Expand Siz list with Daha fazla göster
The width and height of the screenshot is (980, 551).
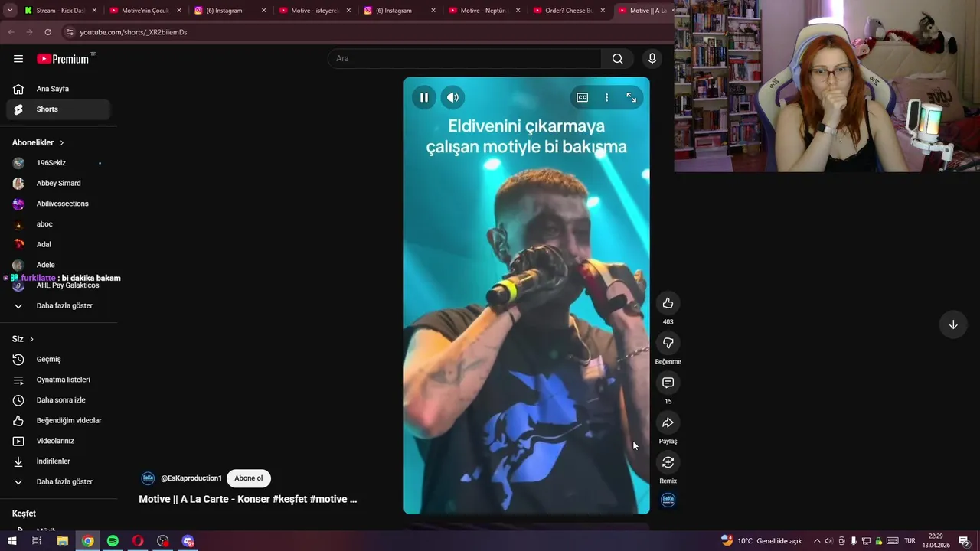pos(58,482)
